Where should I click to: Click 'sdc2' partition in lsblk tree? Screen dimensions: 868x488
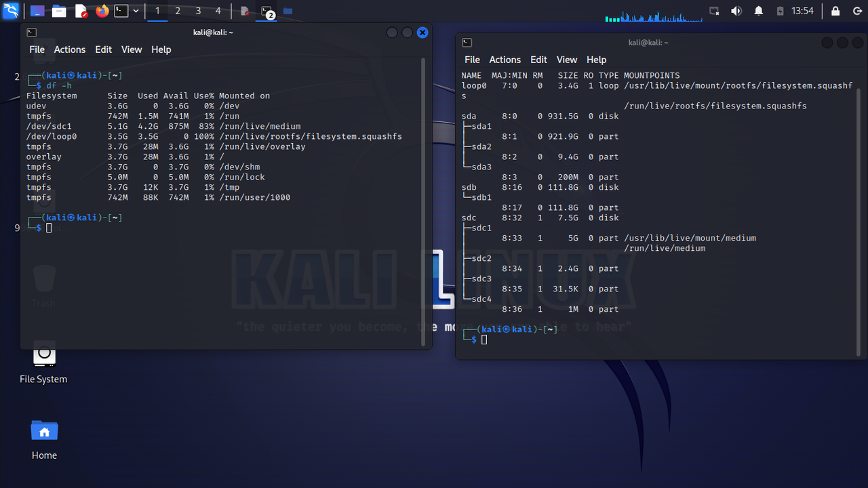(x=481, y=258)
